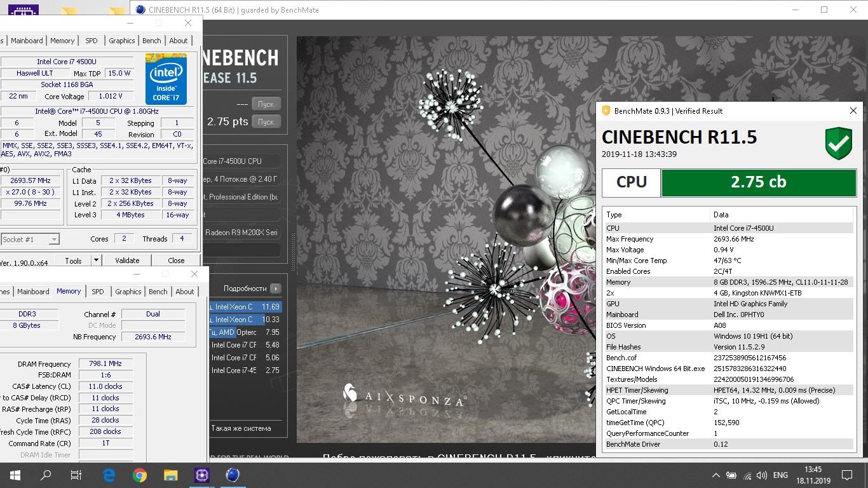Open volume tray icon

(761, 475)
